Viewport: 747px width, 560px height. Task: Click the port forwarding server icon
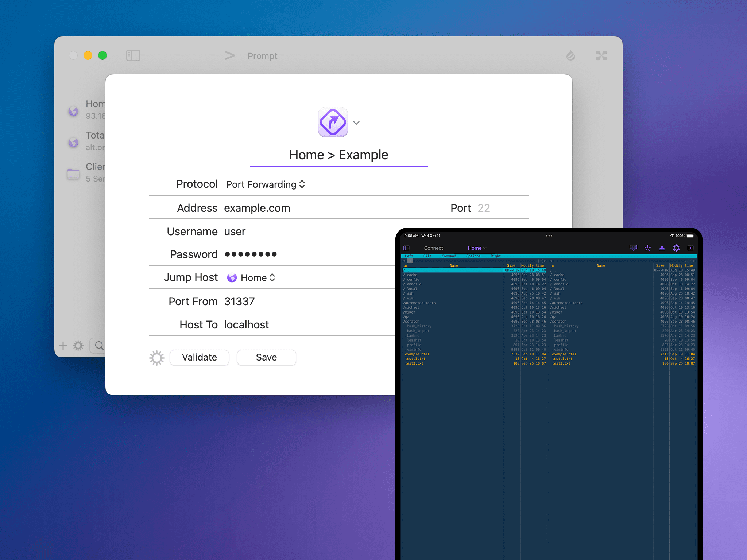click(x=333, y=122)
